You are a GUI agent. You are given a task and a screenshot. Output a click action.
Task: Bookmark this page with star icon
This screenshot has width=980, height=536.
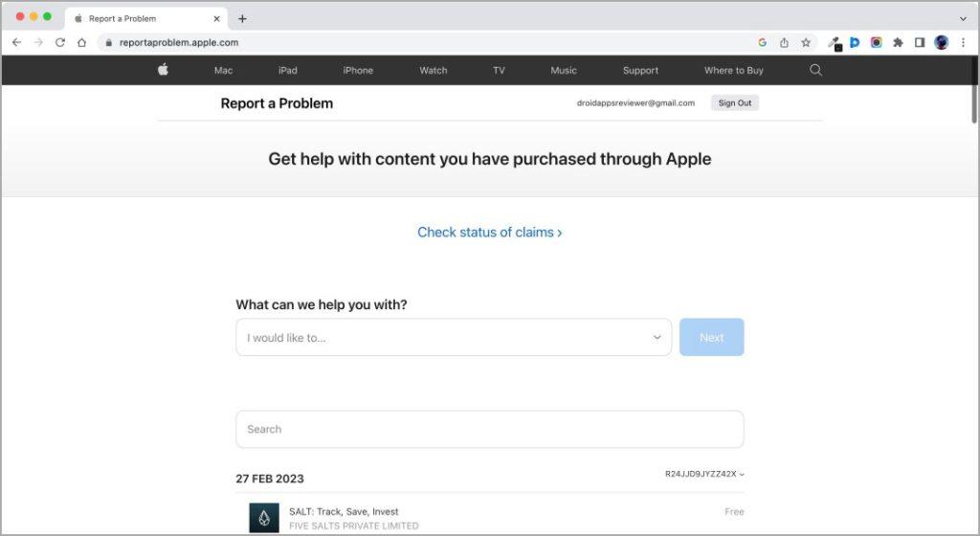[x=806, y=42]
